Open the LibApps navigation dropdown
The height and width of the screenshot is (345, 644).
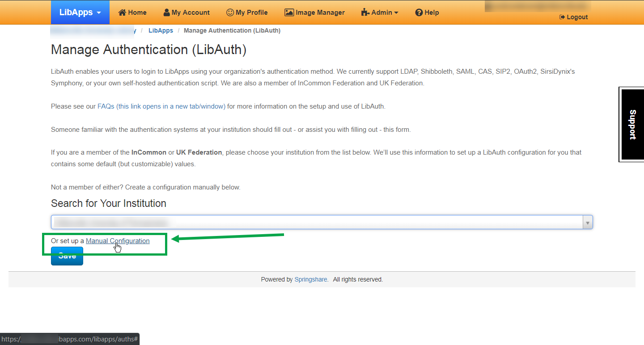point(80,12)
